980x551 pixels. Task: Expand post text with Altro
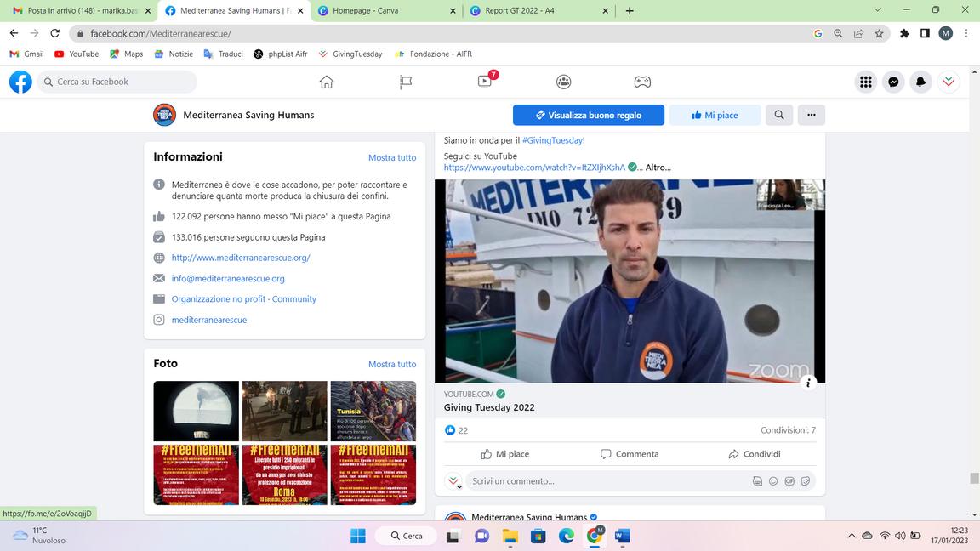coord(658,168)
